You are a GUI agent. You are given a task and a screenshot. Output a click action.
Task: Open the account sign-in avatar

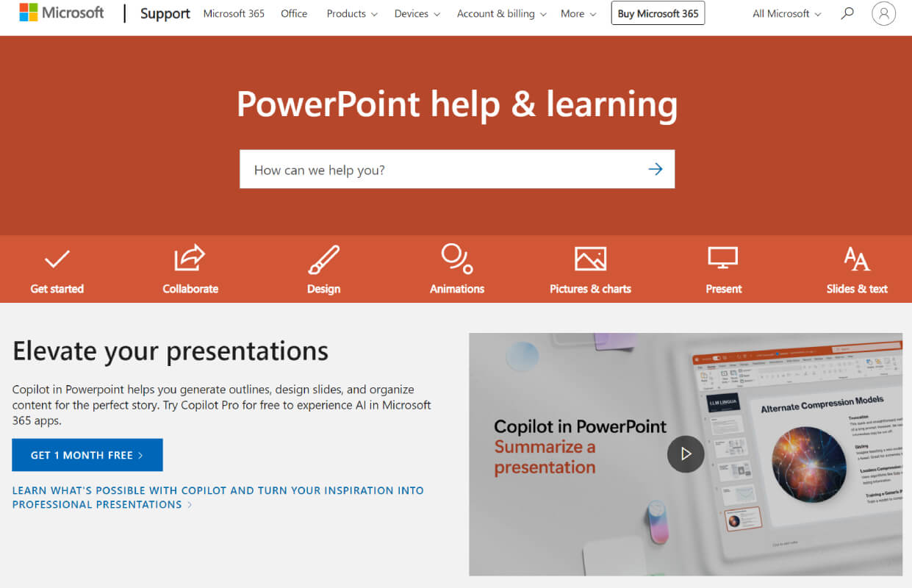coord(884,13)
